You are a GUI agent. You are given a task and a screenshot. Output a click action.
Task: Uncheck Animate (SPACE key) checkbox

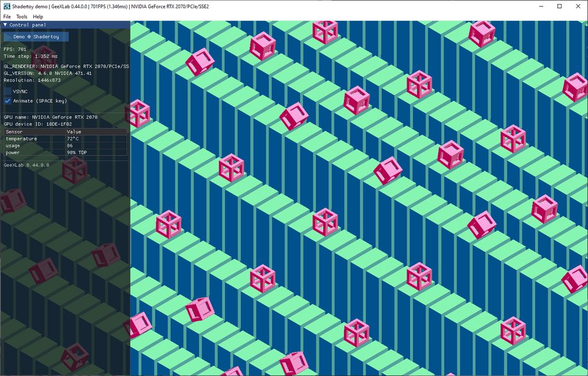pos(7,101)
